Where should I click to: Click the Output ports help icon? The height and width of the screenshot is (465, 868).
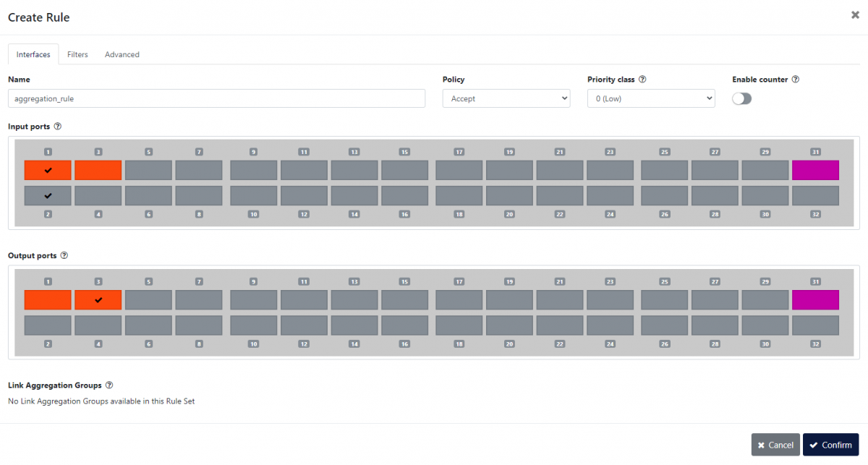[64, 256]
